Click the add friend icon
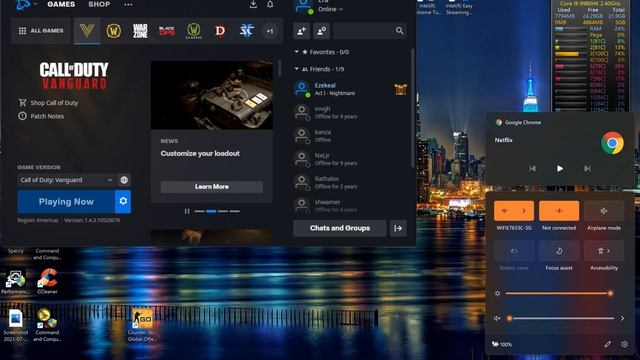Image resolution: width=640 pixels, height=360 pixels. 301,31
